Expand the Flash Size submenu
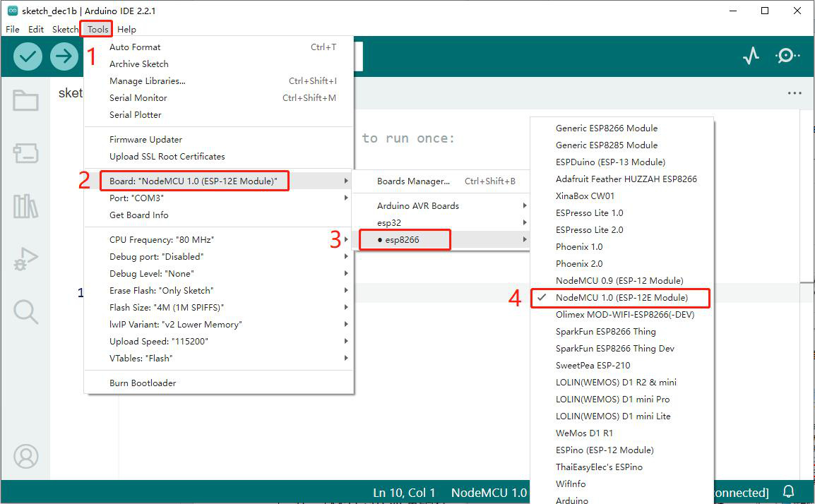 (219, 307)
